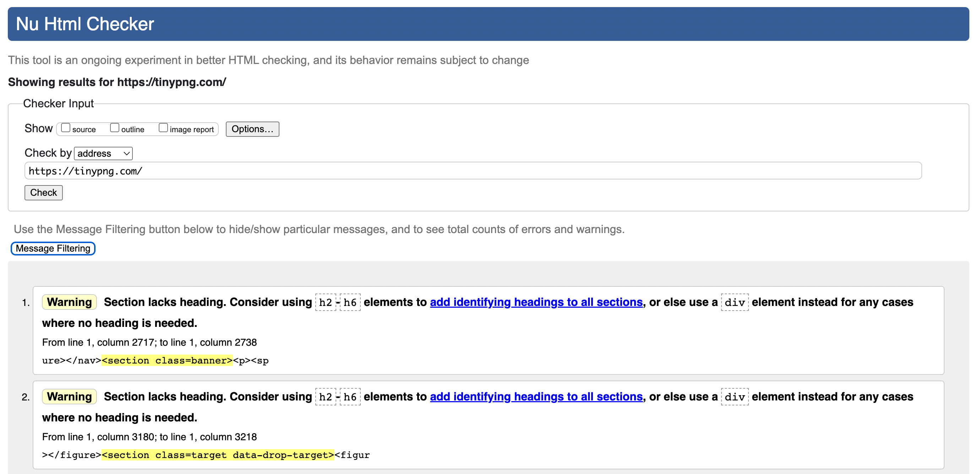This screenshot has height=474, width=980.
Task: Tick the outline checkbox
Action: click(x=114, y=128)
